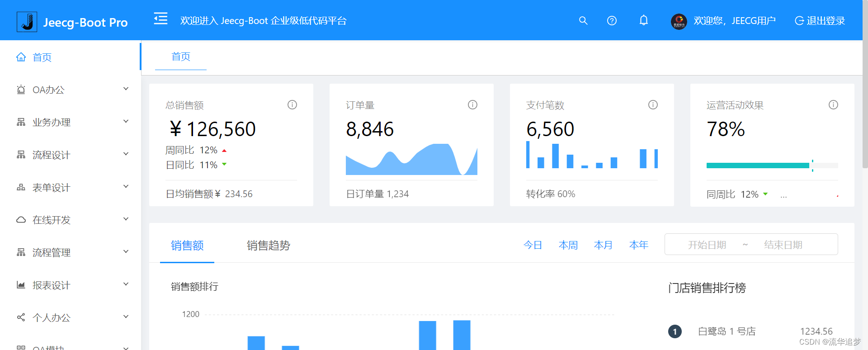
Task: Click the logout icon beside 退出登录
Action: coord(799,21)
